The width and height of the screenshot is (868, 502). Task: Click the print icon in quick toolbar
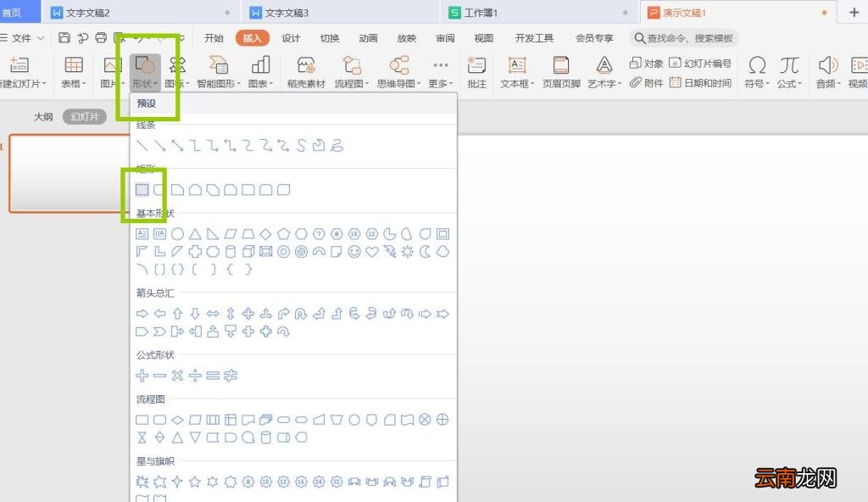(x=102, y=37)
